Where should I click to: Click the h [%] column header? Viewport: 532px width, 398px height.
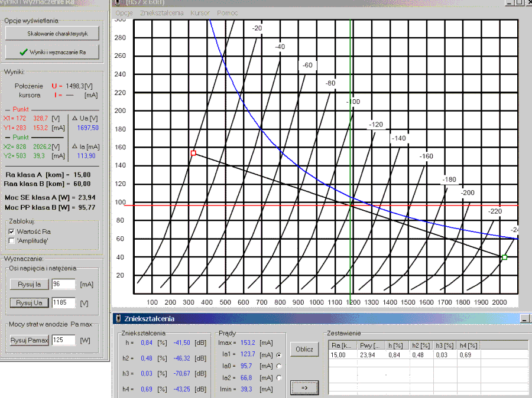[x=397, y=345]
